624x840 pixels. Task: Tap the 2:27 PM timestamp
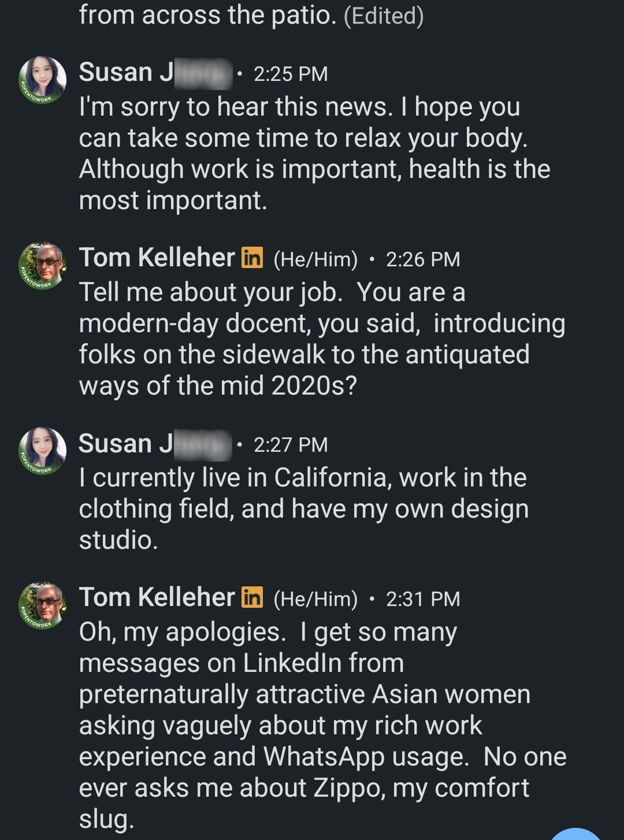(291, 445)
